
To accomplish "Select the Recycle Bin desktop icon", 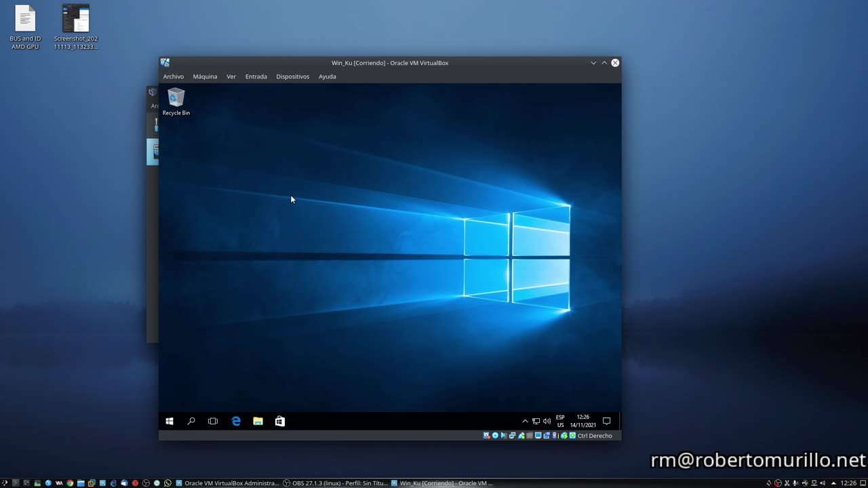I will click(x=176, y=102).
